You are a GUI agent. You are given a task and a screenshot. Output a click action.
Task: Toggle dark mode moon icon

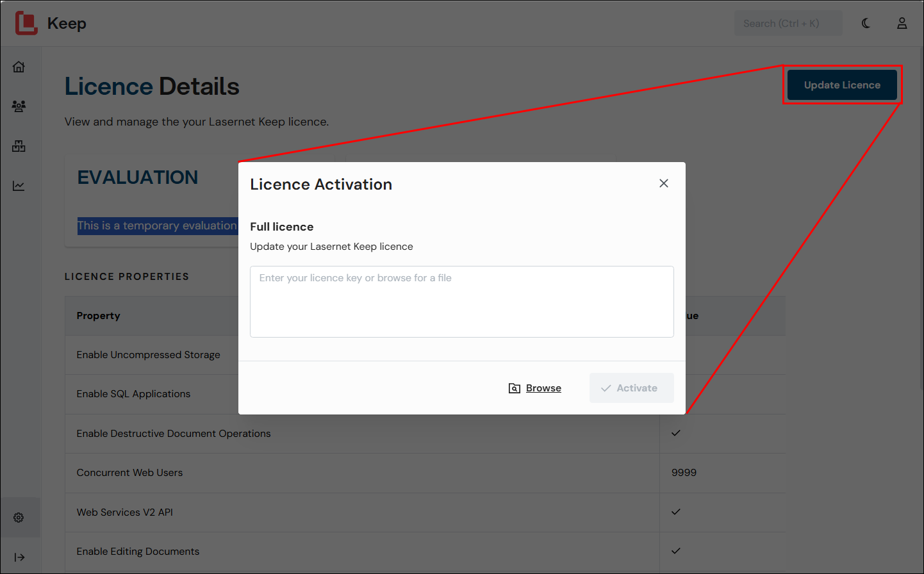tap(866, 23)
